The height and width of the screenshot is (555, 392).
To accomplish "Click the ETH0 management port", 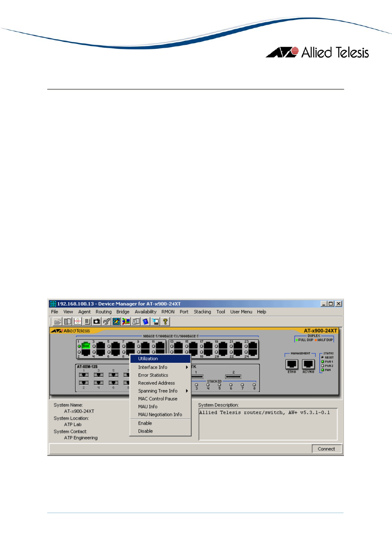I will click(292, 364).
